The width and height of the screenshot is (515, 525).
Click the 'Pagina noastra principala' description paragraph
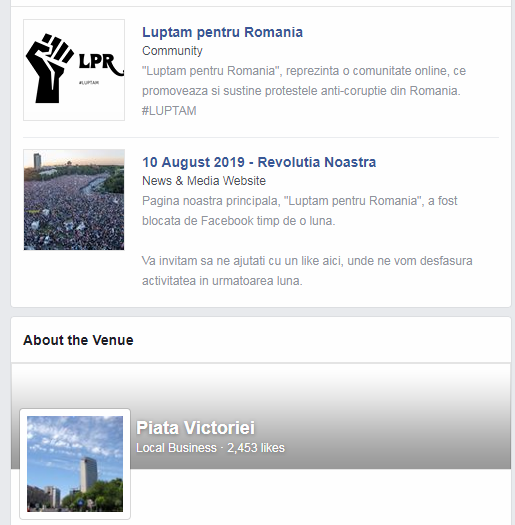[299, 211]
